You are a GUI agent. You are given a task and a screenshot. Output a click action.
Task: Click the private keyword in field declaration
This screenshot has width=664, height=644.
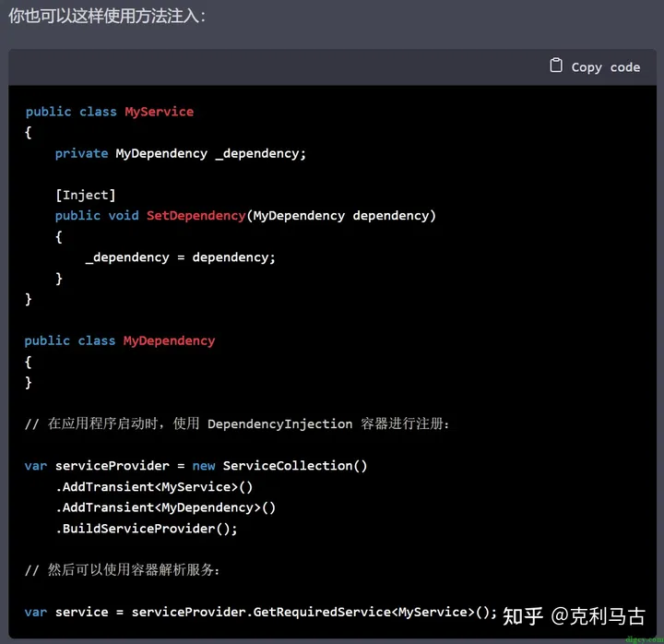[81, 153]
